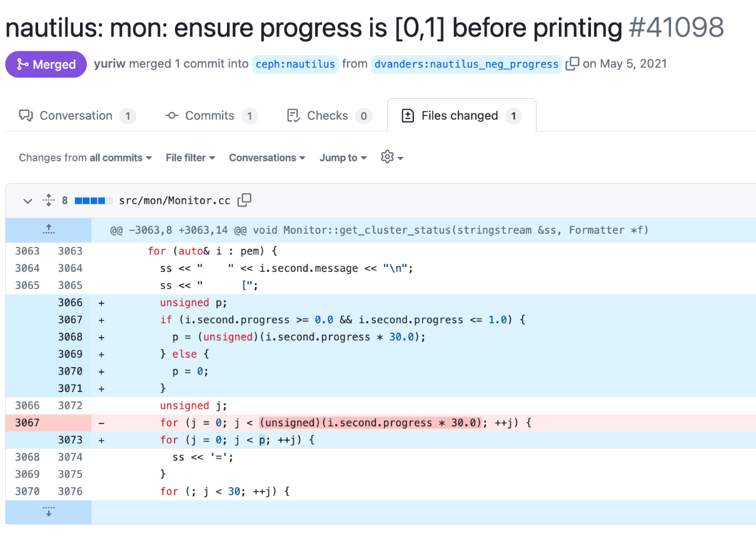Click added line number 3067
756x534 pixels.
pyautogui.click(x=70, y=320)
